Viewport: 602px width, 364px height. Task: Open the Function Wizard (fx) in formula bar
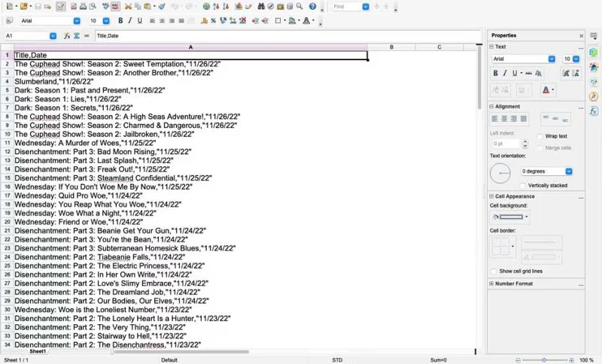pyautogui.click(x=67, y=35)
